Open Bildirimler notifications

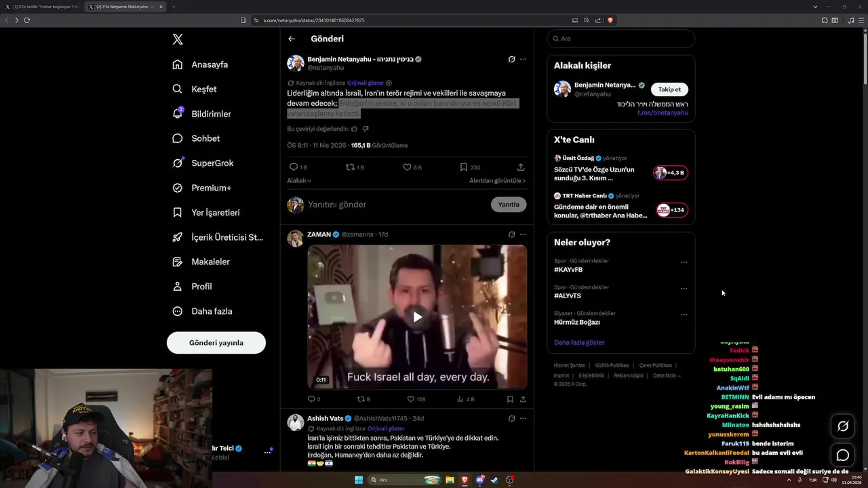point(201,114)
